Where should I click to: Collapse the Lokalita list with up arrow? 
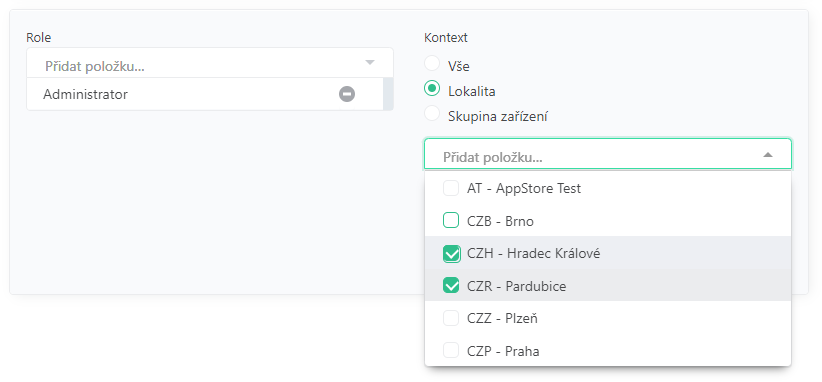click(767, 155)
